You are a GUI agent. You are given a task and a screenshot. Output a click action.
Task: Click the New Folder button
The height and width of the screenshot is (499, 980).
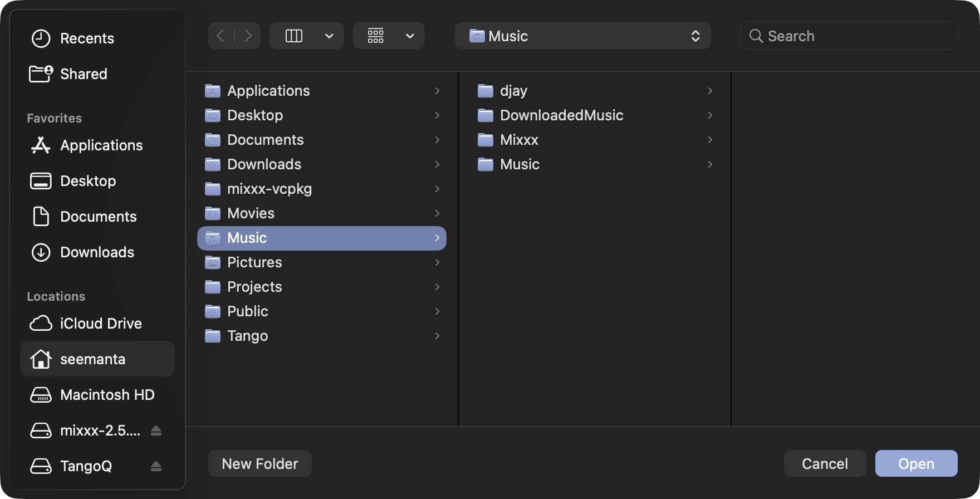tap(260, 464)
